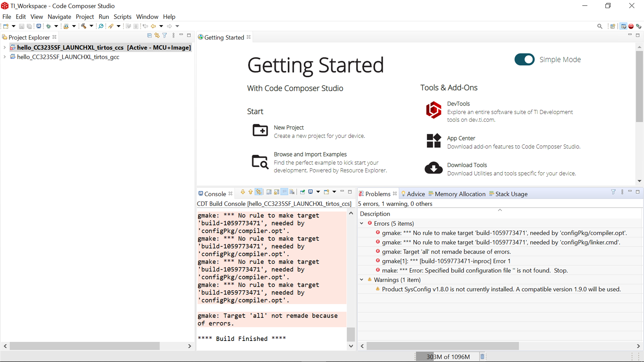644x362 pixels.
Task: Jump to next error with console down arrow
Action: coord(243,192)
